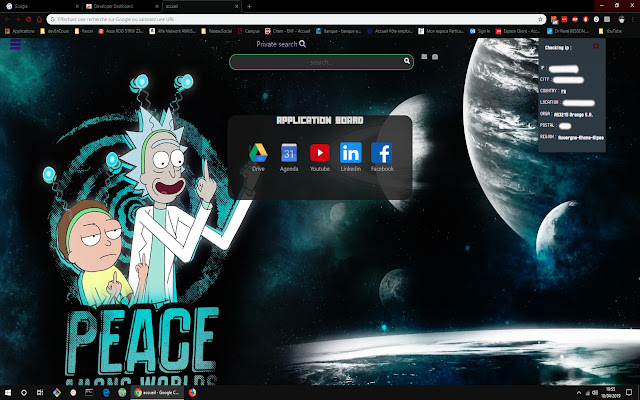This screenshot has width=640, height=400.
Task: Open Cortana search on the taskbar
Action: (x=24, y=393)
